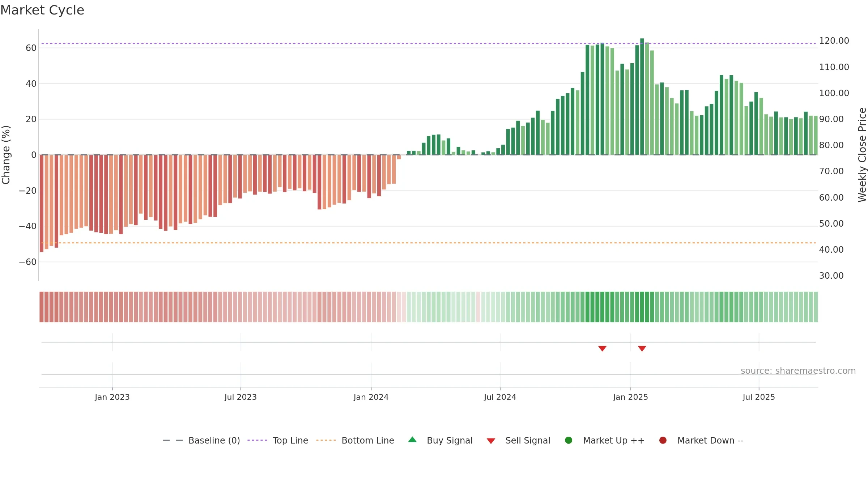Screen dimensions: 868x488
Task: Click the sell signal marker before Jan 2025
Action: (602, 348)
